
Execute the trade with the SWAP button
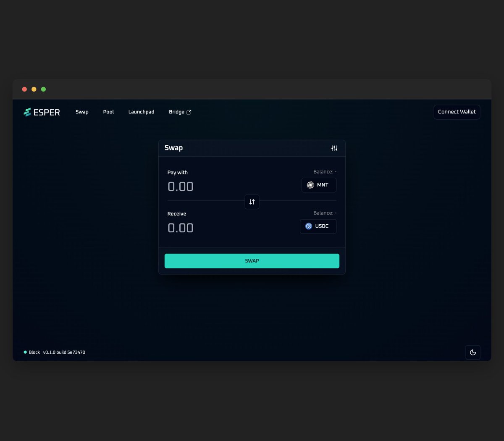[252, 260]
